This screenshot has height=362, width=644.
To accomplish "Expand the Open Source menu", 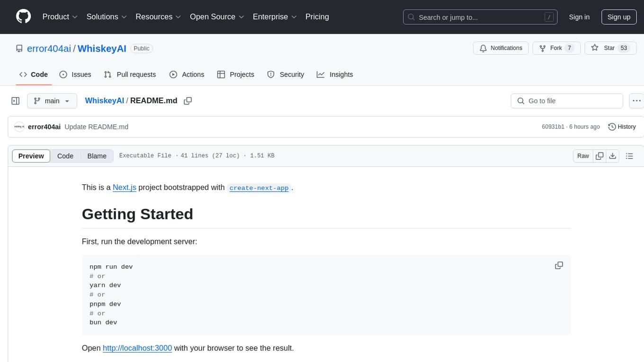I will (x=217, y=17).
